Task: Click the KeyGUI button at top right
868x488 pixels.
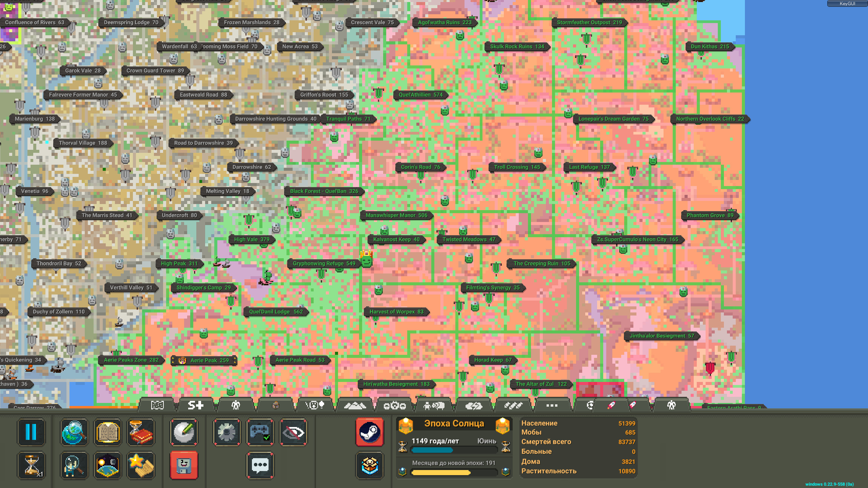Action: point(847,4)
